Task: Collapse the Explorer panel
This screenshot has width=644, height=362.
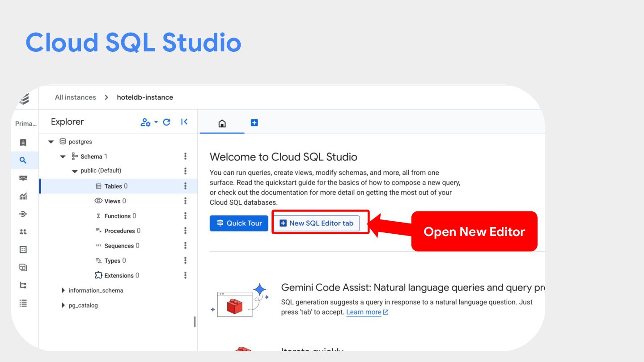Action: pyautogui.click(x=184, y=122)
